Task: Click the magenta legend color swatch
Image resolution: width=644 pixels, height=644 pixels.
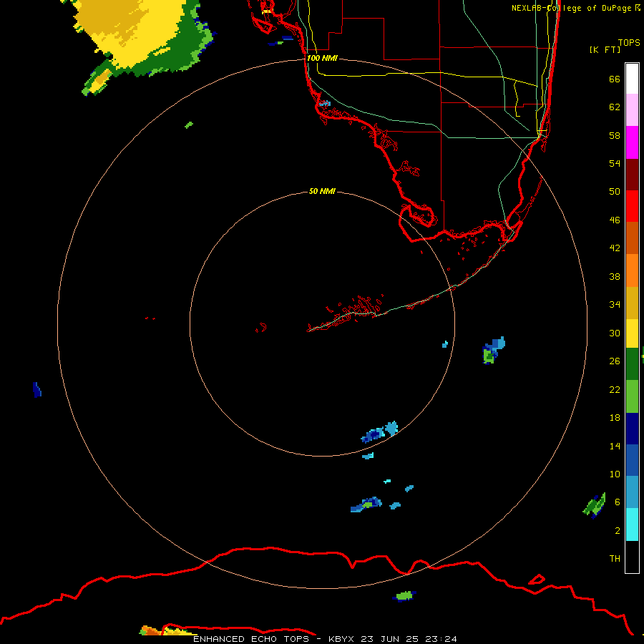Action: coord(632,142)
